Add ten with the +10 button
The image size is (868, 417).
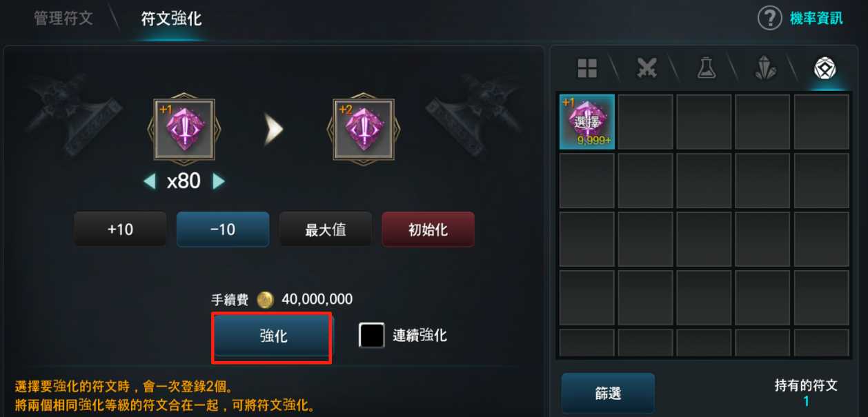120,230
